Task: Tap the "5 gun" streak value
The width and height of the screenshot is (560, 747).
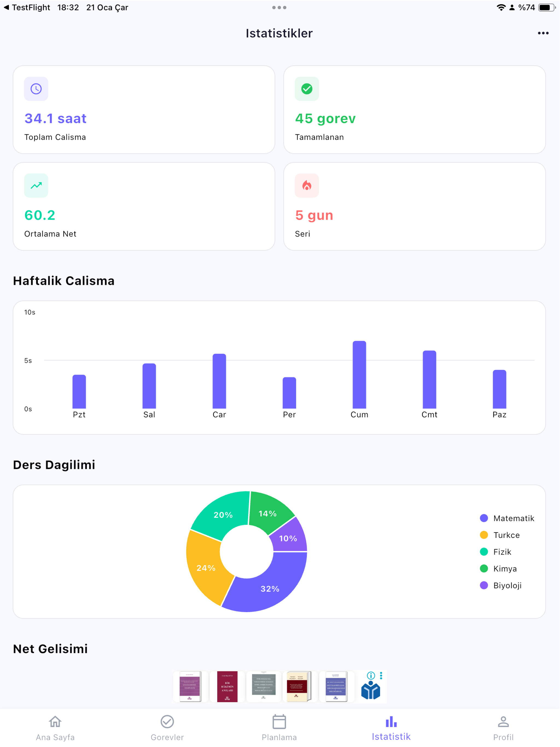Action: [314, 215]
